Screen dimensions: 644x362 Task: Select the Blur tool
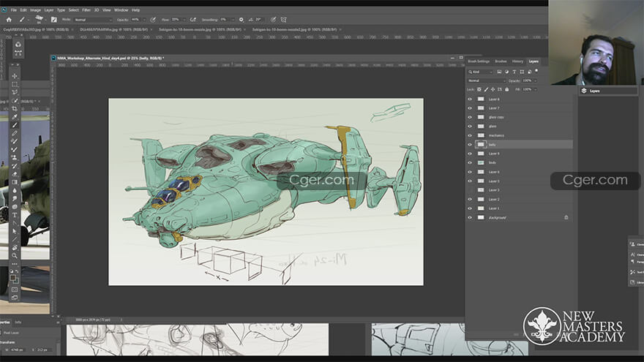pos(15,190)
